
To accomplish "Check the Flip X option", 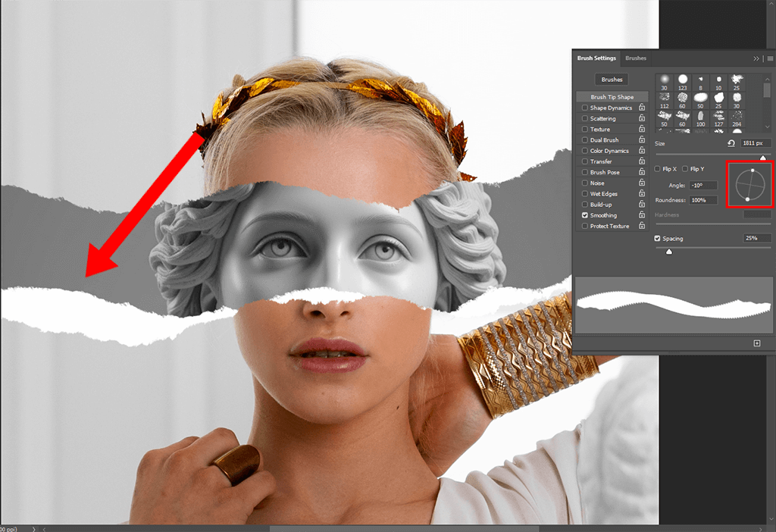I will [657, 169].
